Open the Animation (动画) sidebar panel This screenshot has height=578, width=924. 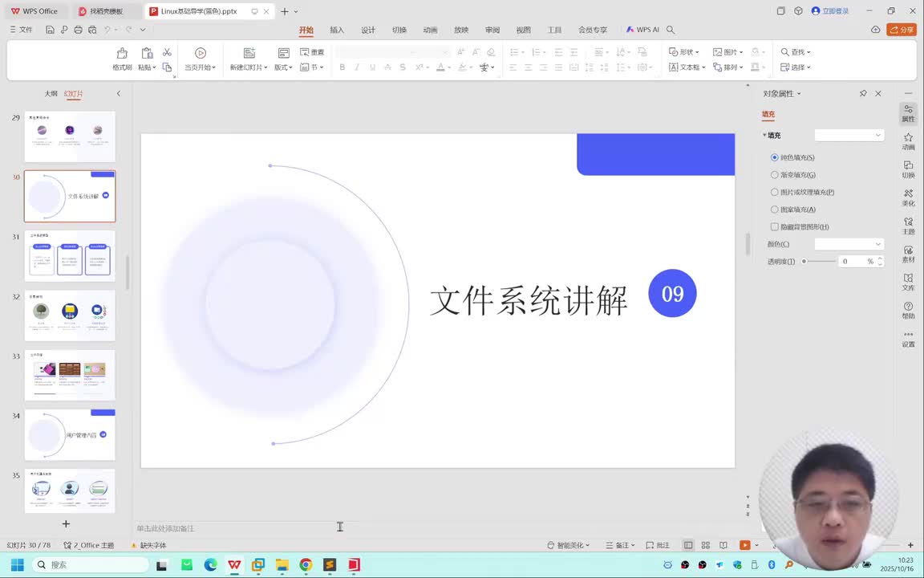pyautogui.click(x=908, y=141)
